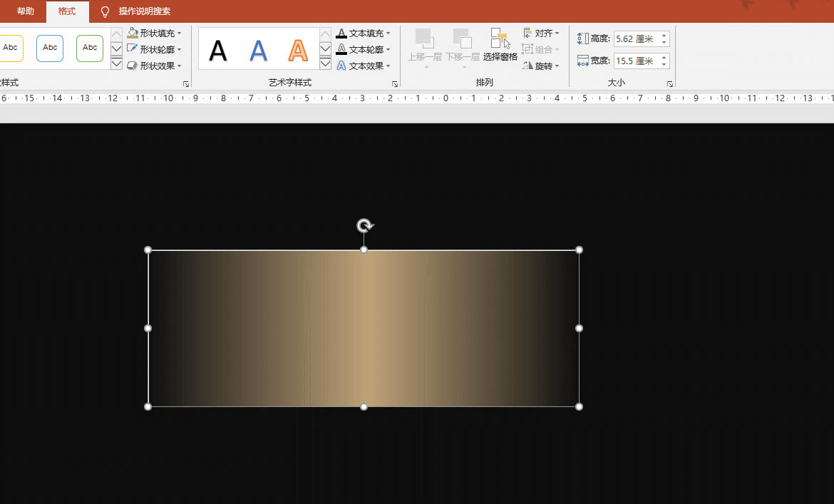Expand the Shape Fill dropdown arrow

(x=178, y=33)
